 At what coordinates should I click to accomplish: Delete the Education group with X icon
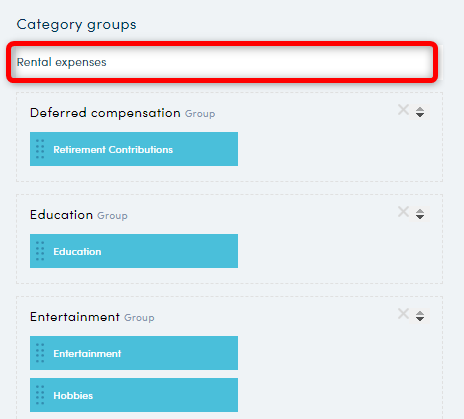click(x=403, y=212)
